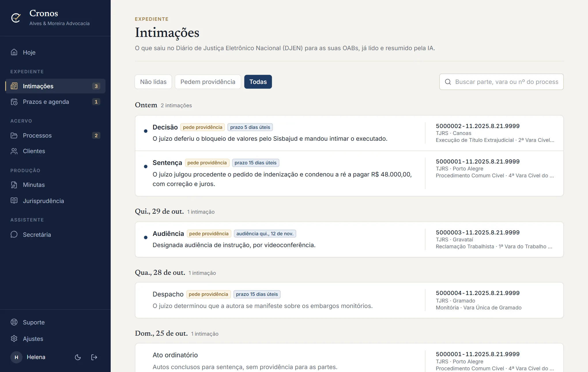Click the Intimações newspaper icon
588x372 pixels.
point(14,86)
